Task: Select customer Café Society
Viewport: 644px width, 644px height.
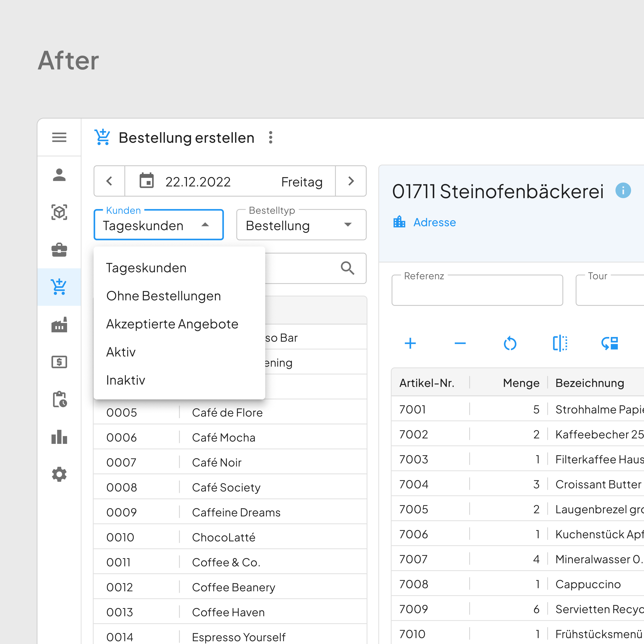Action: [x=230, y=487]
